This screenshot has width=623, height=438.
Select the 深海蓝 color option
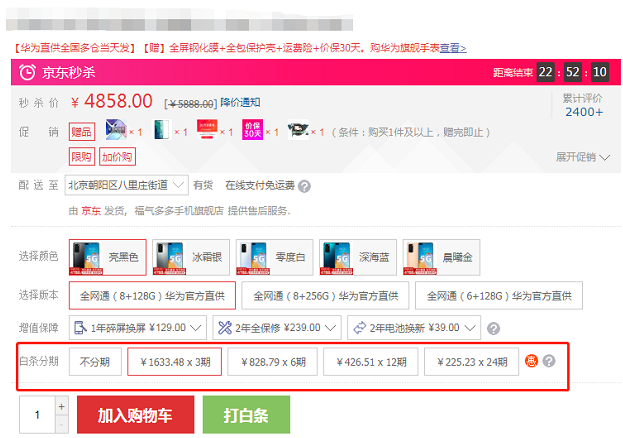pos(358,257)
